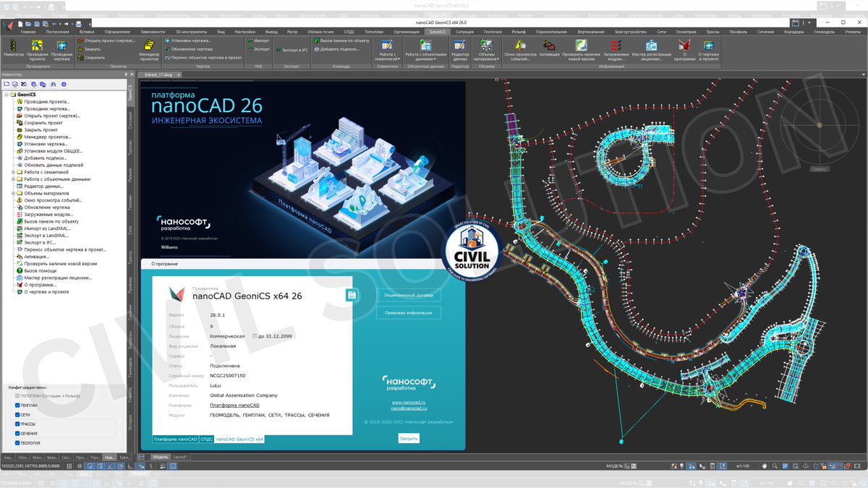The height and width of the screenshot is (488, 868).
Task: Expand Работа с объектными данными tree node
Action: pos(12,179)
